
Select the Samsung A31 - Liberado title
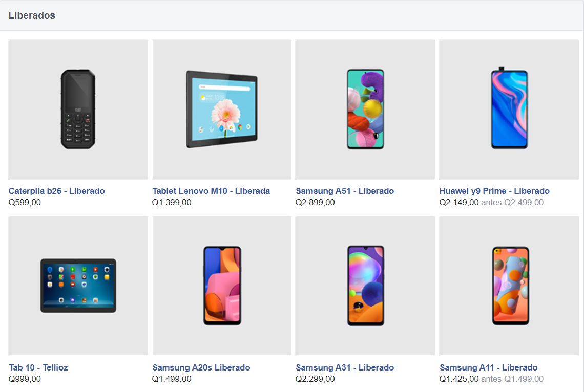tap(345, 367)
